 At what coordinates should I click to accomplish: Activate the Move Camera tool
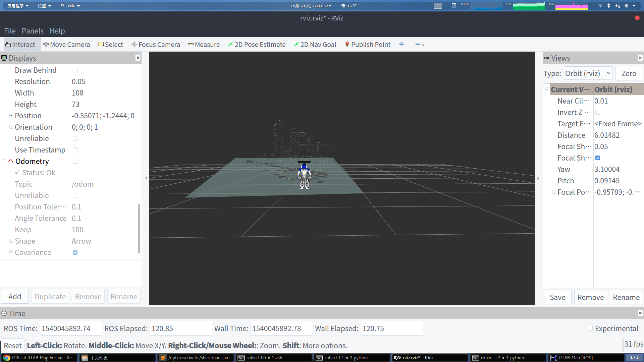66,45
